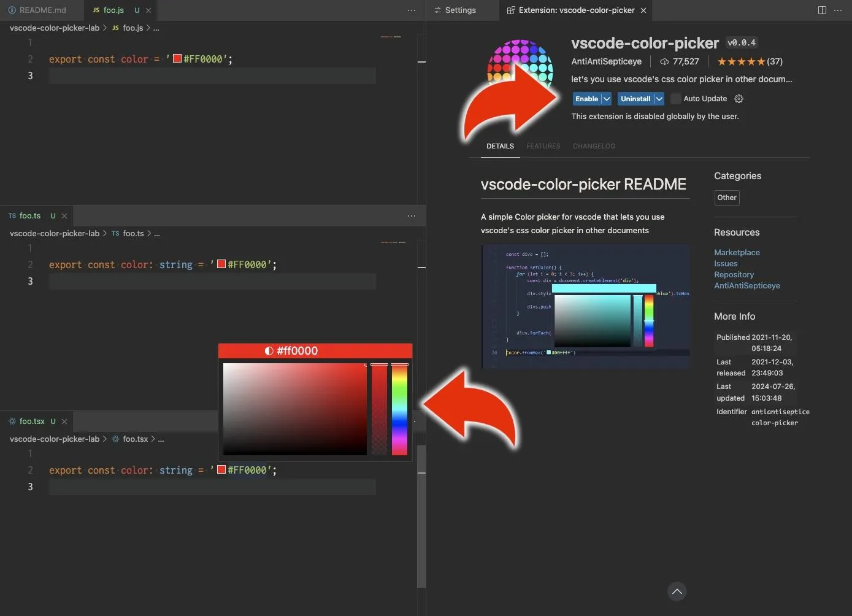
Task: Click red color swatch in foo.js code
Action: [x=177, y=59]
